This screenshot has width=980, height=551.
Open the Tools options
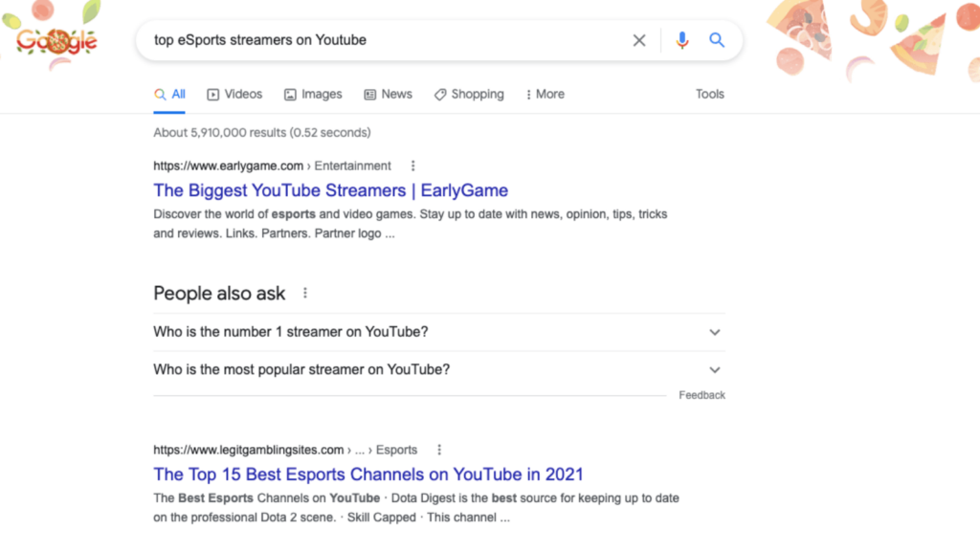710,95
